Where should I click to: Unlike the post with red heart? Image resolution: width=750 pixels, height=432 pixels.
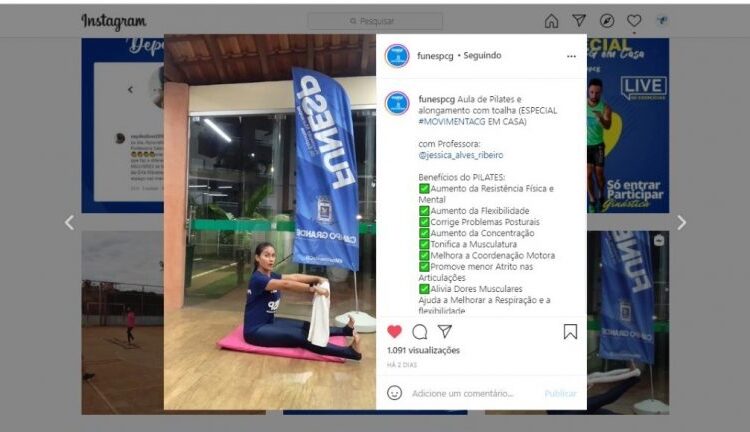(394, 331)
